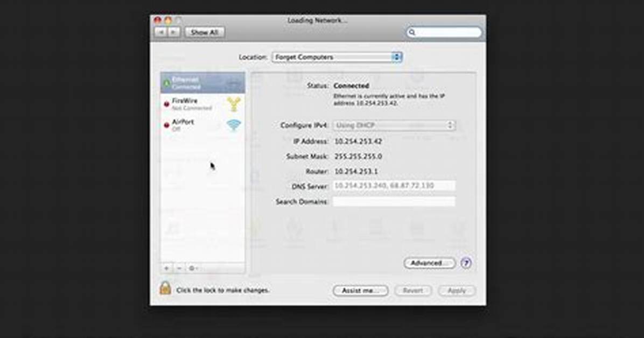The height and width of the screenshot is (338, 644).
Task: Click the yellow FireWire icon
Action: coord(234,104)
